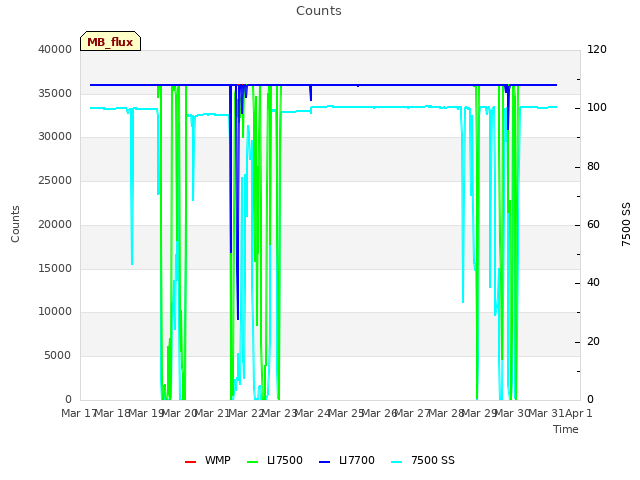
Task: Click the 5000 left axis tick label
Action: tap(58, 355)
